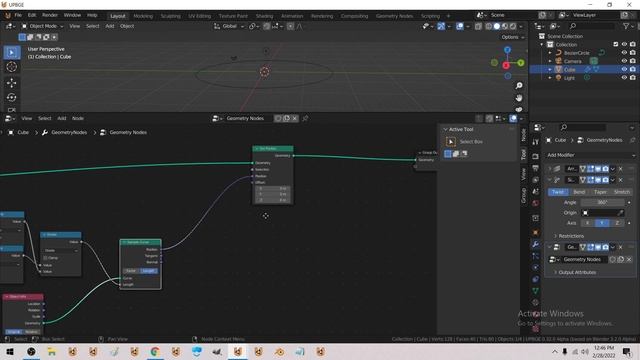Open the Physics properties tab icon
This screenshot has width=640, height=360.
[x=536, y=267]
